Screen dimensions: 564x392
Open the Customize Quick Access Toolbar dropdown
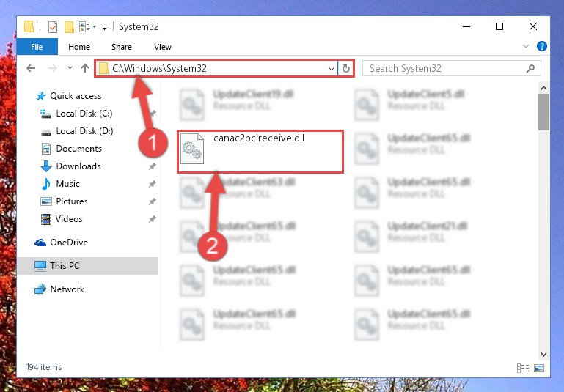[x=104, y=27]
